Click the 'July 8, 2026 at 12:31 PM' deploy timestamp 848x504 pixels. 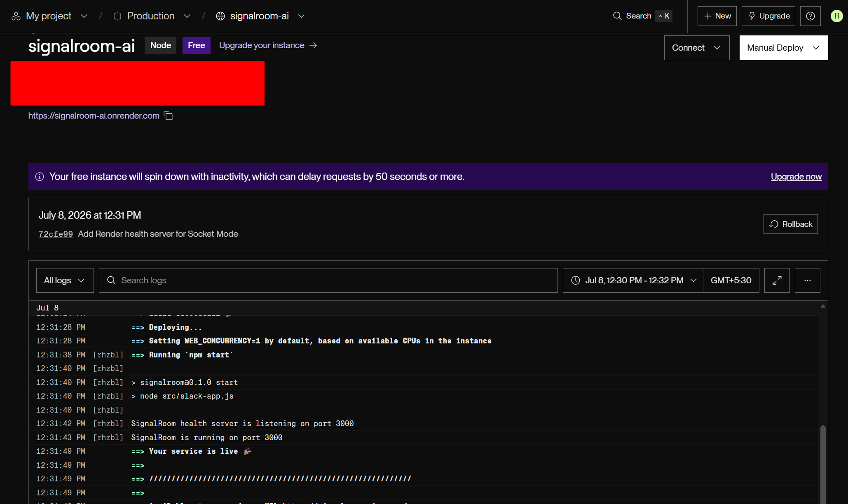point(90,215)
